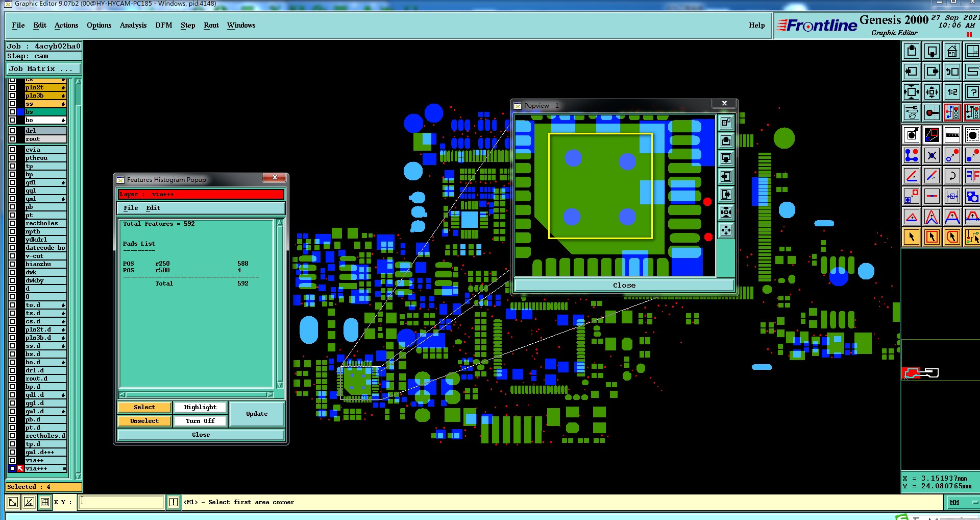980x520 pixels.
Task: Click the dimension arrows icon
Action: (952, 197)
